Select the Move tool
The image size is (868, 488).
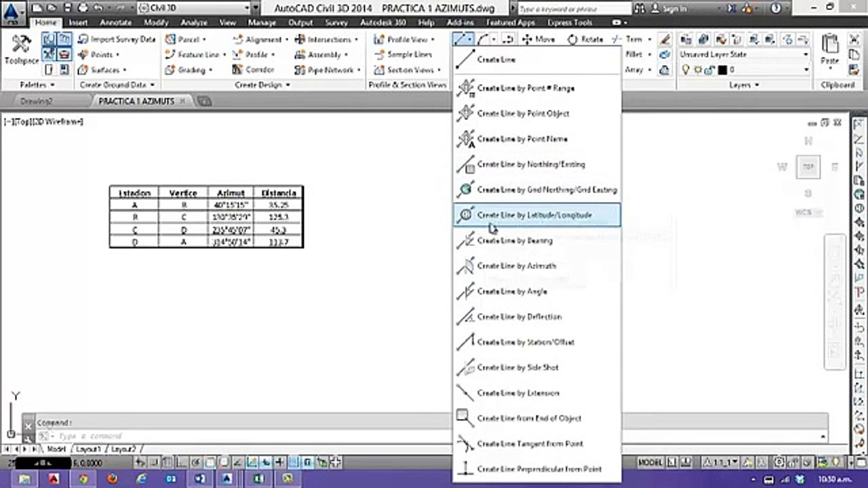click(538, 39)
